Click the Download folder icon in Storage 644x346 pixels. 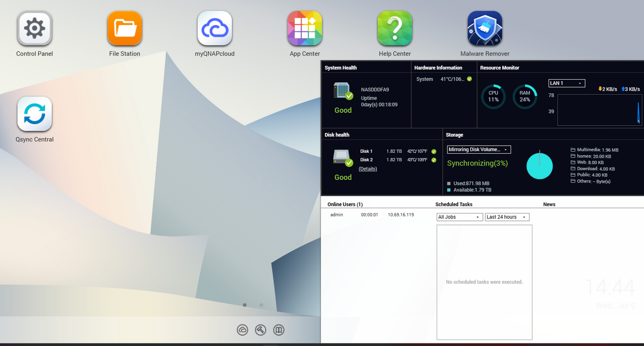(573, 169)
